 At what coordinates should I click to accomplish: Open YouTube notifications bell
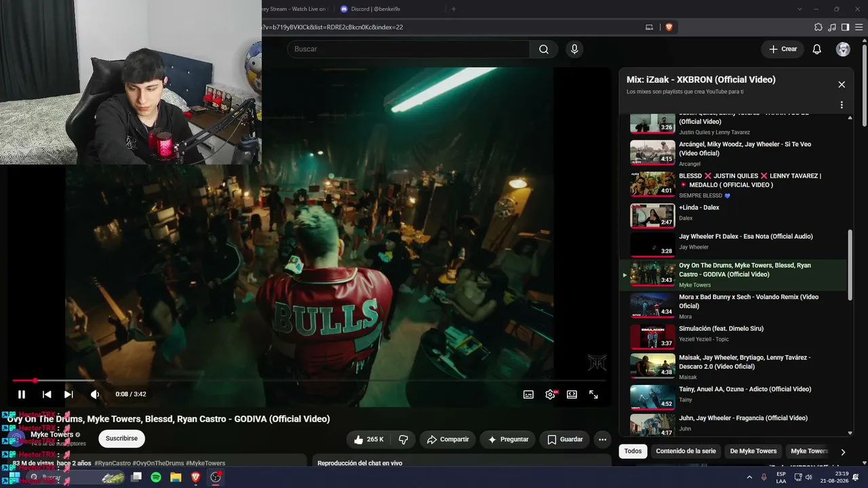pos(817,49)
